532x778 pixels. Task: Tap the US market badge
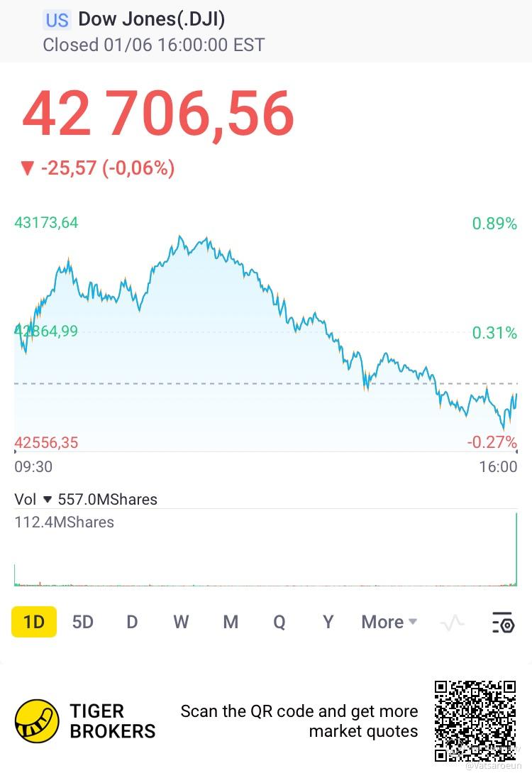point(57,20)
